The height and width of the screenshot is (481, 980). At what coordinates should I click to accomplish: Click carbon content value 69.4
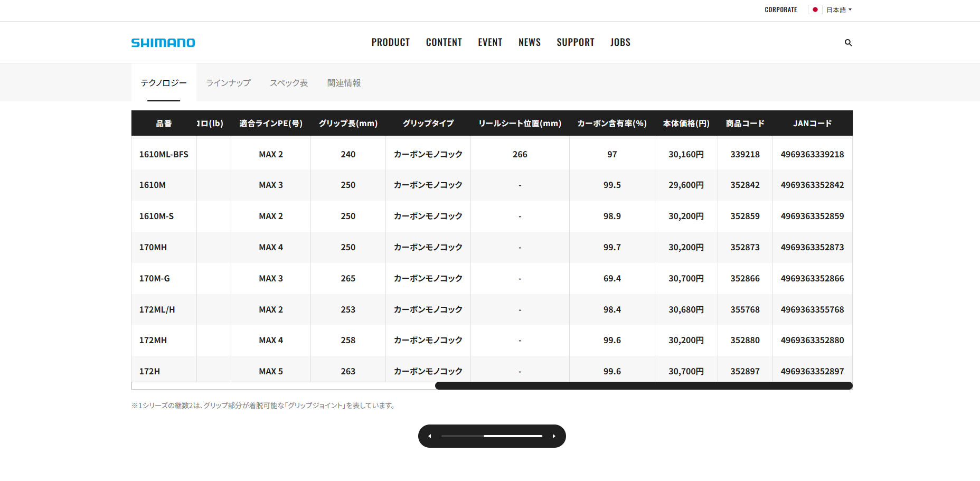pos(612,278)
